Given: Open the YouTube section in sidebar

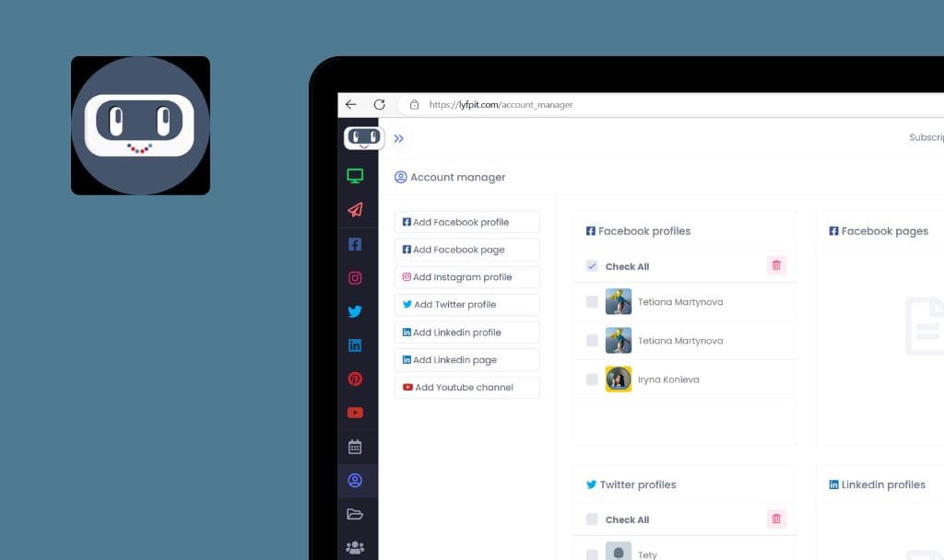Looking at the screenshot, I should (355, 413).
